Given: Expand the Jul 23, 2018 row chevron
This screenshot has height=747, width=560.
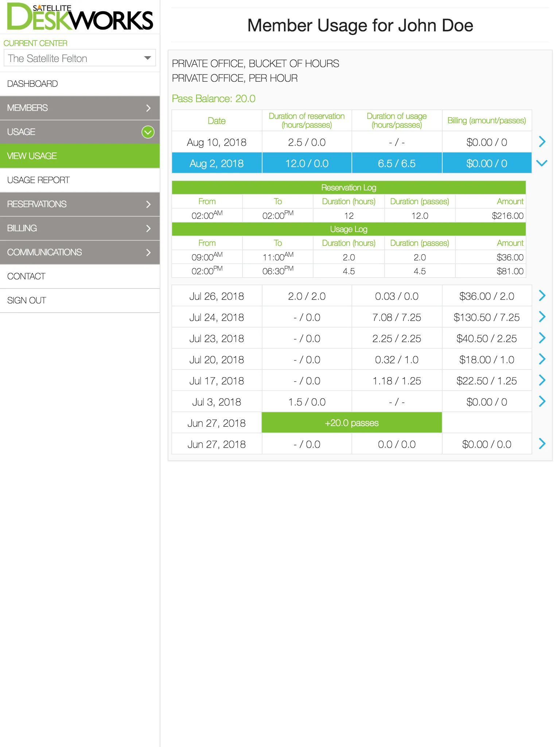Looking at the screenshot, I should (542, 338).
